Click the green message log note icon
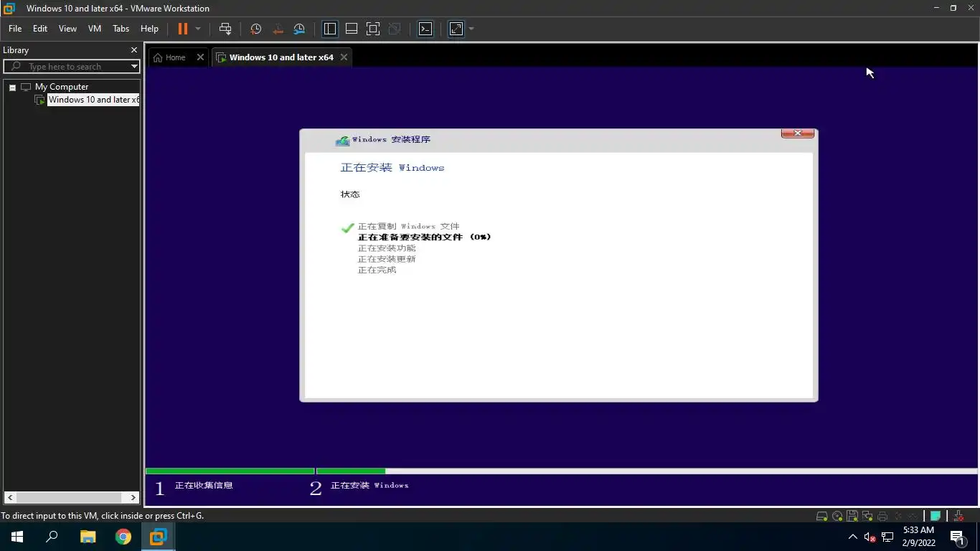This screenshot has height=551, width=980. pos(936,516)
